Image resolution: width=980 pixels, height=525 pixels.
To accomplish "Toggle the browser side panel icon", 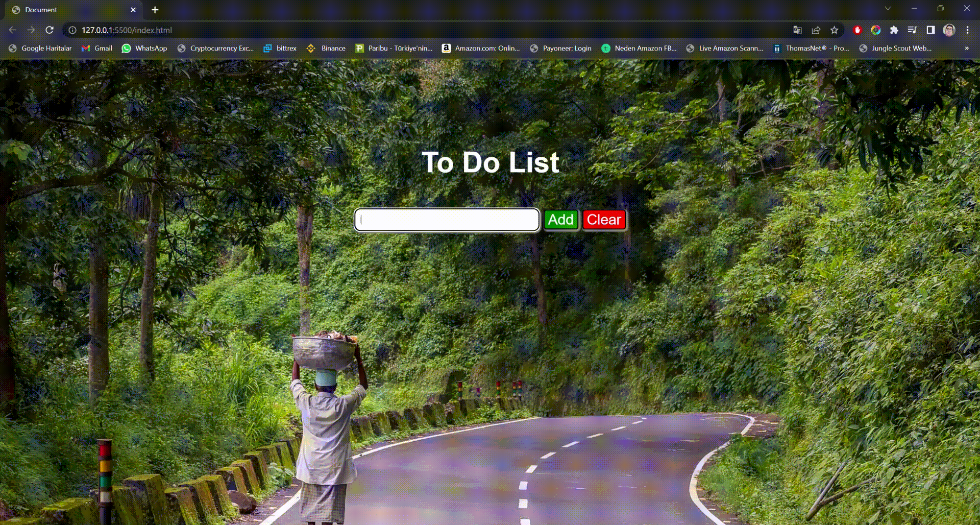I will [x=930, y=30].
